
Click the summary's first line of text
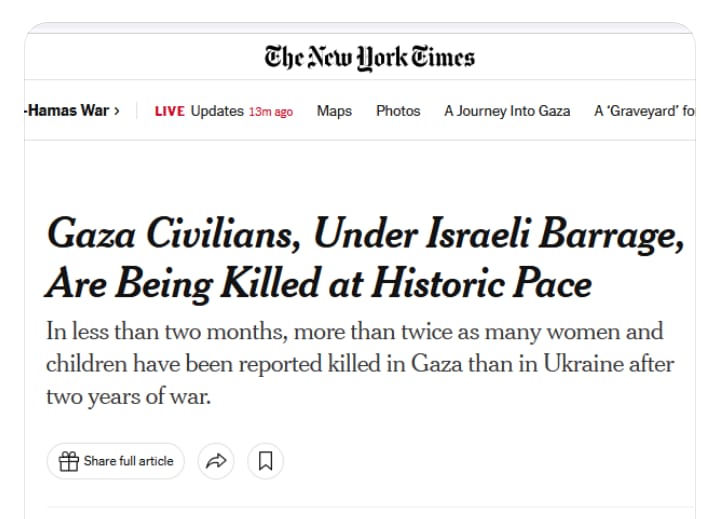click(354, 332)
